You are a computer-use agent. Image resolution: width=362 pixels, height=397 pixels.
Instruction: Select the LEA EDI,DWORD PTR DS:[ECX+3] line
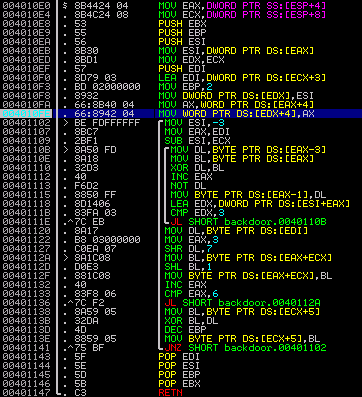(242, 78)
